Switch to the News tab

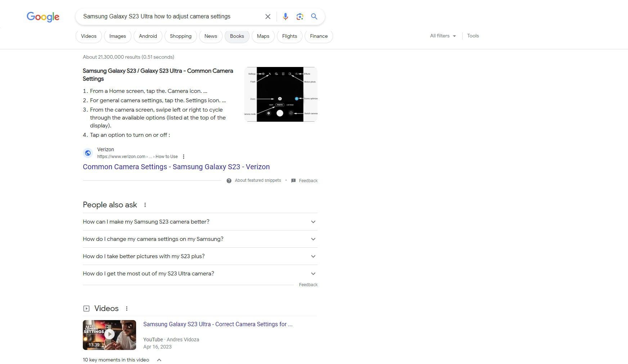[210, 36]
